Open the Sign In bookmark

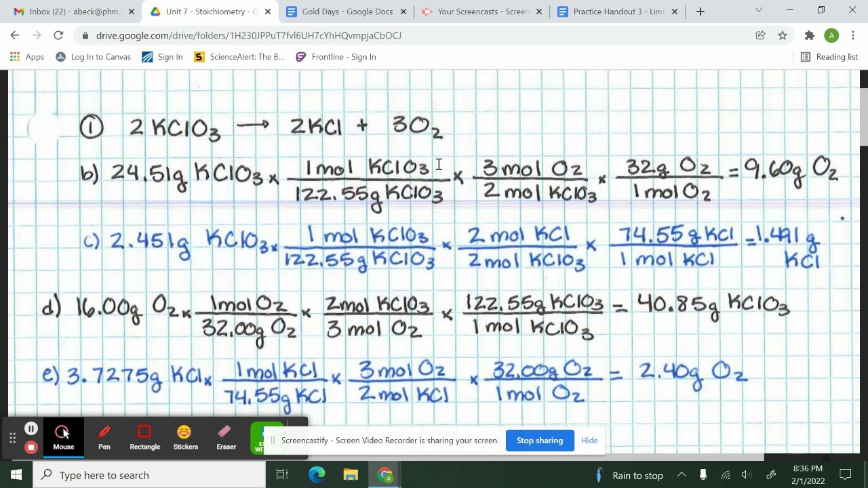163,57
